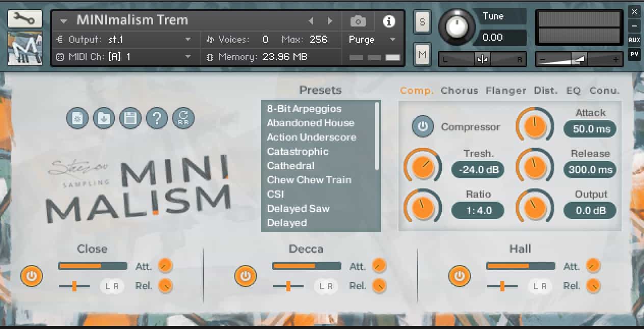Click the Hall mic Rel. knob
This screenshot has width=644, height=329.
click(x=593, y=286)
